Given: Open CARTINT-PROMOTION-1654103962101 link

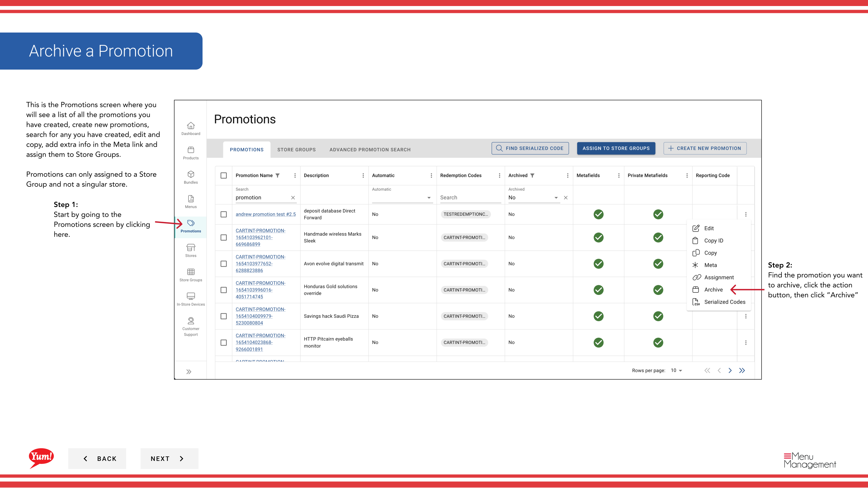Looking at the screenshot, I should [260, 237].
